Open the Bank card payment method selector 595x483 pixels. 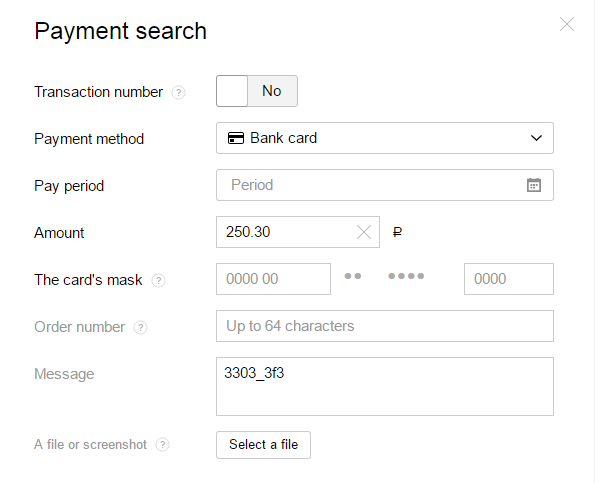[385, 138]
